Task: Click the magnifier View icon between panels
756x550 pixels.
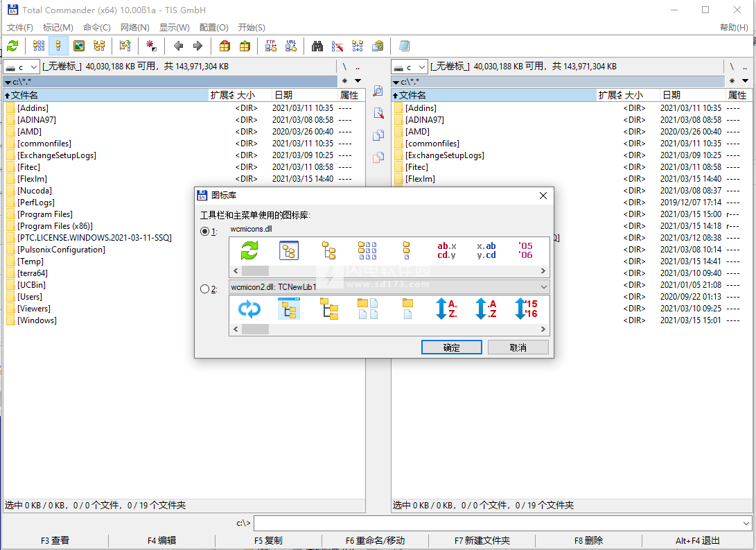Action: [x=378, y=91]
